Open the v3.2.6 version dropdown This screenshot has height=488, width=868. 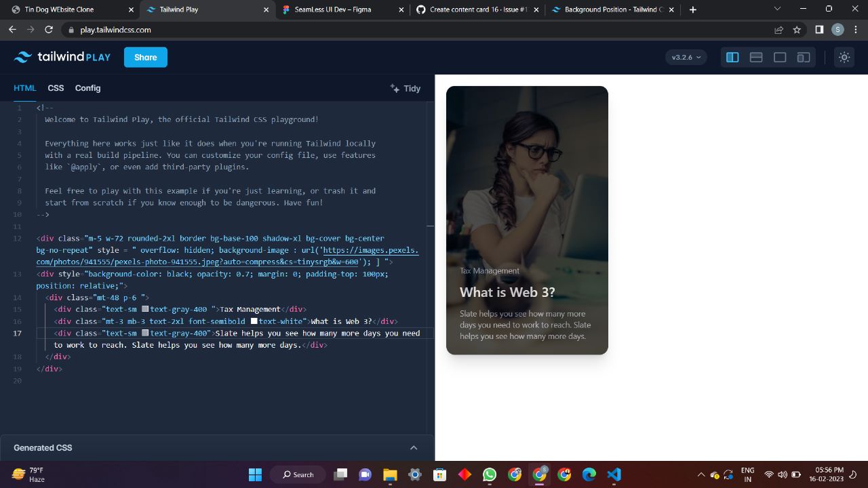685,57
